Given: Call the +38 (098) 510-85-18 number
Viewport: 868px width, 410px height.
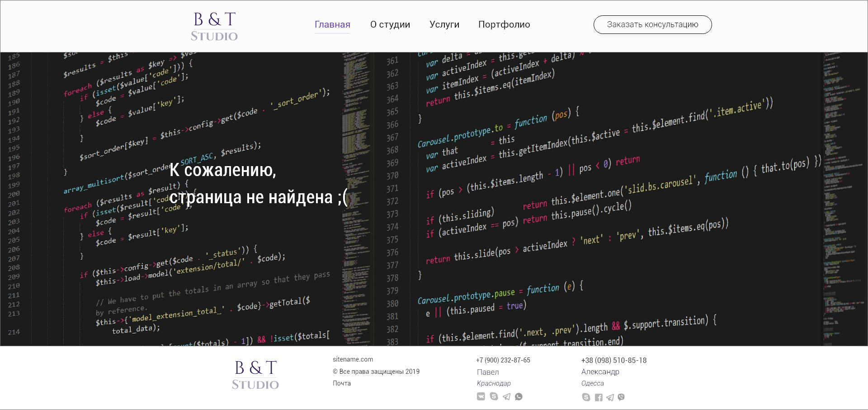Looking at the screenshot, I should point(614,360).
